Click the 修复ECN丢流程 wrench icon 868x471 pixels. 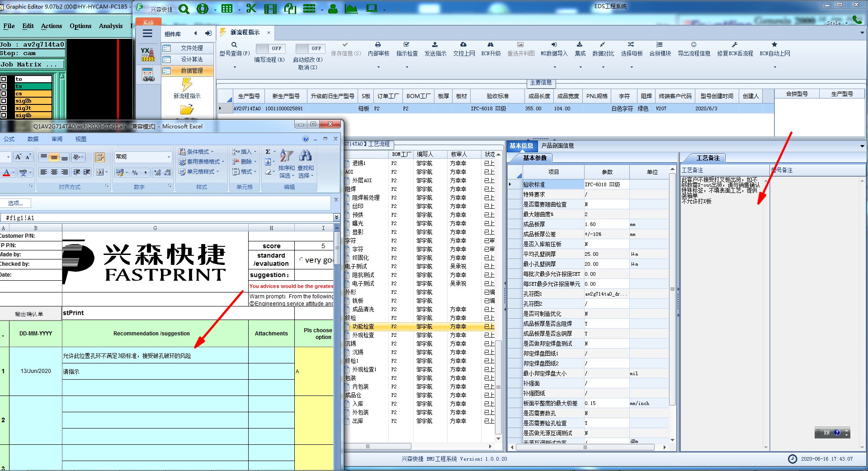735,45
